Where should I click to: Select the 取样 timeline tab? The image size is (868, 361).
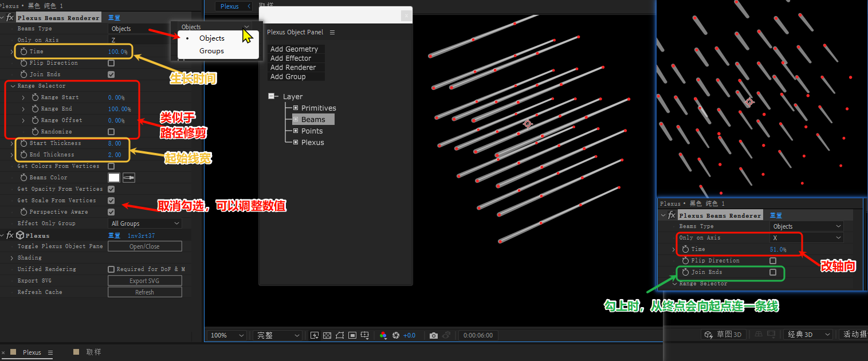click(93, 352)
